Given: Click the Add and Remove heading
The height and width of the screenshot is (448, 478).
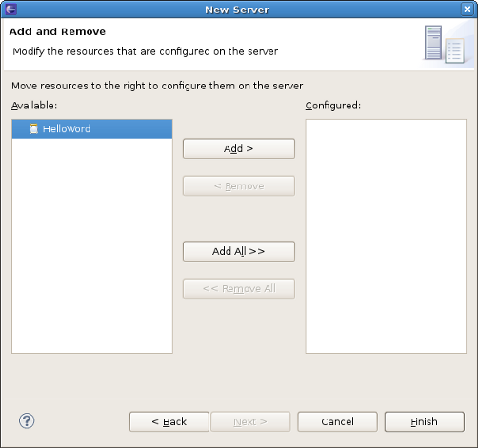Looking at the screenshot, I should [x=57, y=31].
